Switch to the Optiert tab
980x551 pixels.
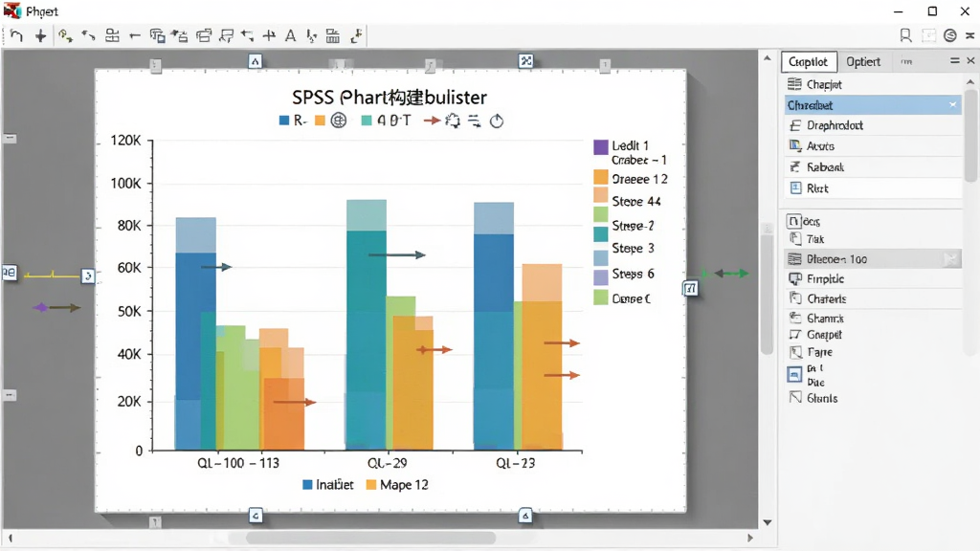[x=863, y=62]
